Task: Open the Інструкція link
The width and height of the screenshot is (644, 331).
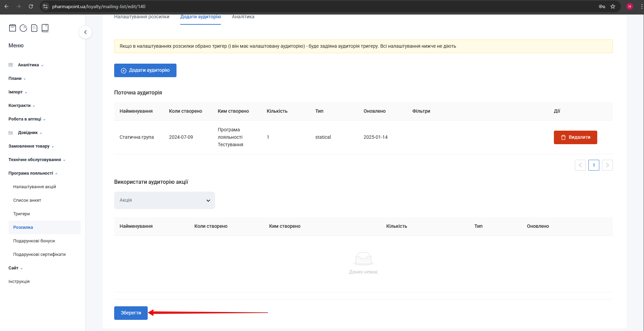Action: 19,282
